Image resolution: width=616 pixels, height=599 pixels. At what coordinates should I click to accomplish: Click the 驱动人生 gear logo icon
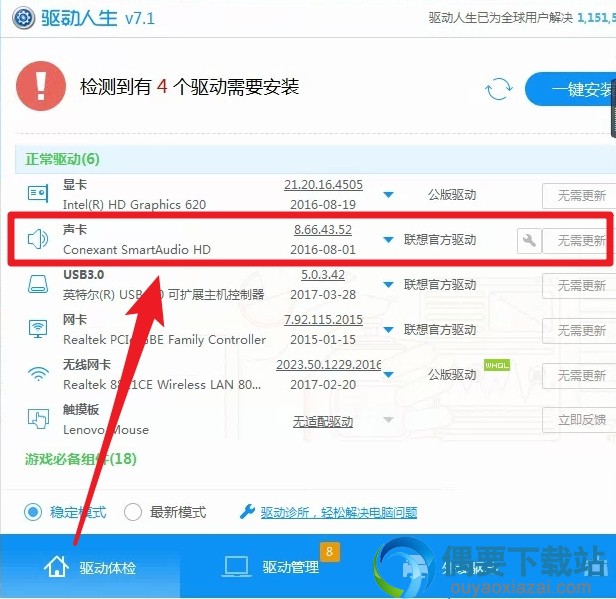tap(23, 18)
